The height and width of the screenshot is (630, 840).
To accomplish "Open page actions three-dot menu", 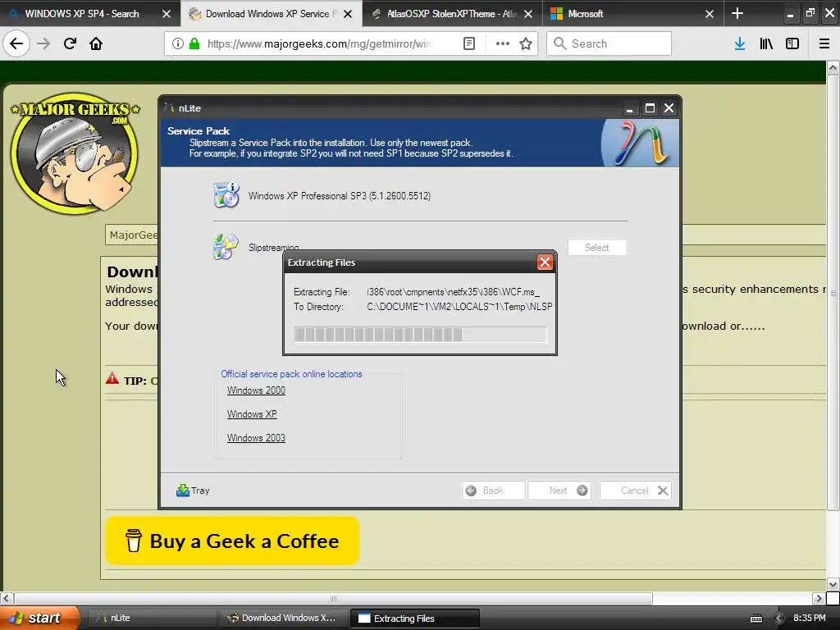I will click(503, 43).
